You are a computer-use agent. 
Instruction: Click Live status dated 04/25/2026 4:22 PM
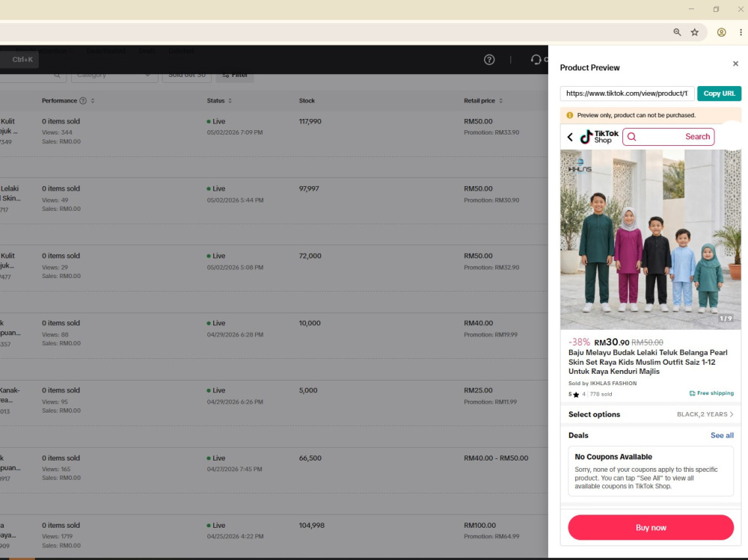tap(216, 525)
